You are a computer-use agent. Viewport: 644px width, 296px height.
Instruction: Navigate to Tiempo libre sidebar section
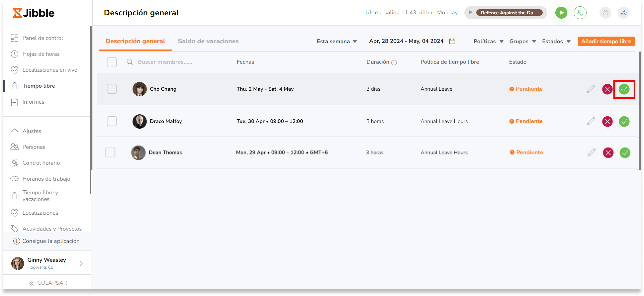39,85
